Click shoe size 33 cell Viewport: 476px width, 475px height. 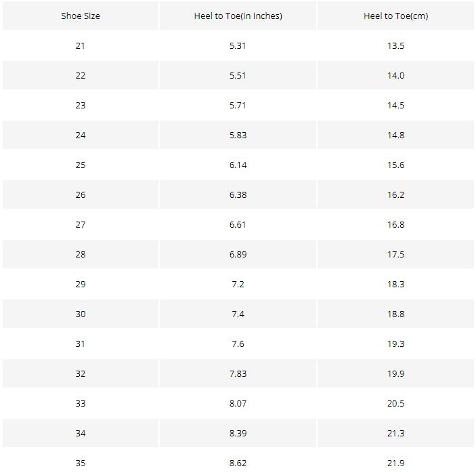click(81, 403)
